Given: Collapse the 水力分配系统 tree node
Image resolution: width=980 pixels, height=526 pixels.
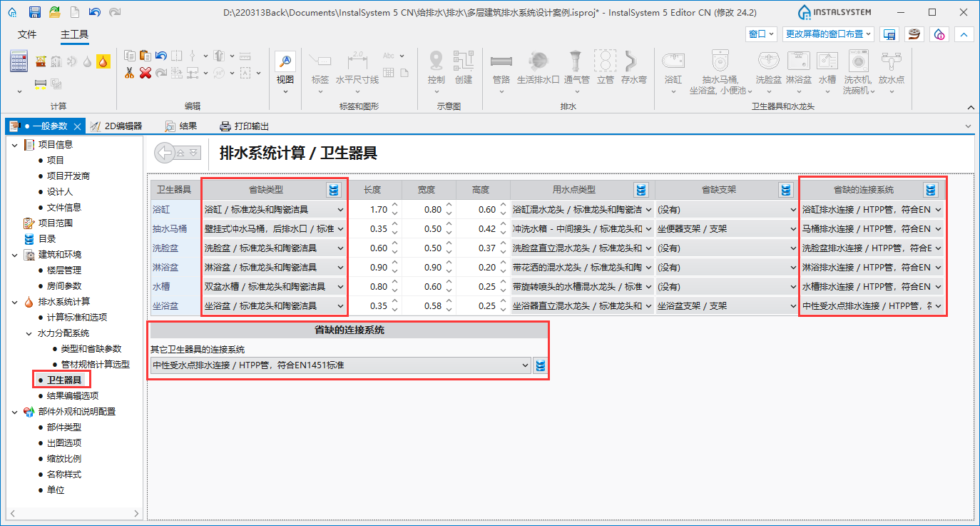Looking at the screenshot, I should tap(29, 333).
